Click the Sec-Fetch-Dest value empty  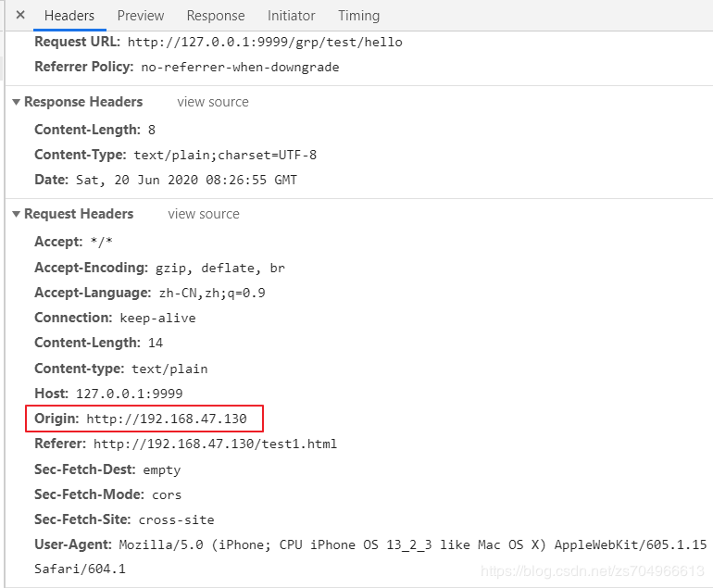[162, 469]
